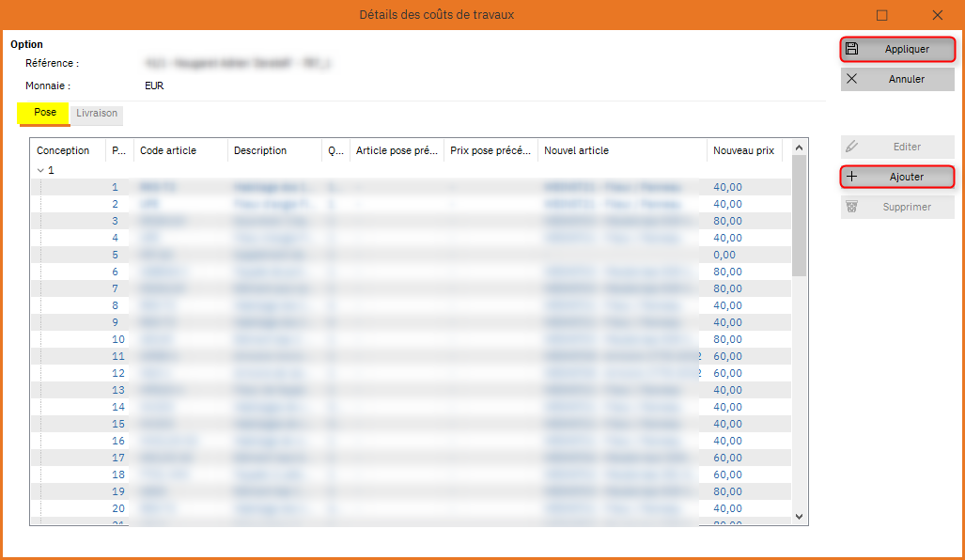Viewport: 965px width, 560px height.
Task: Select row position 3
Action: coord(411,221)
